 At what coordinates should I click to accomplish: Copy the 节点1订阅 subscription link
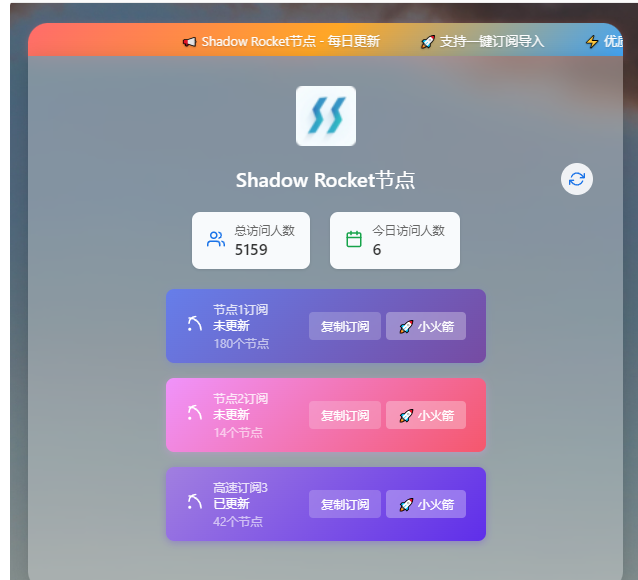345,326
